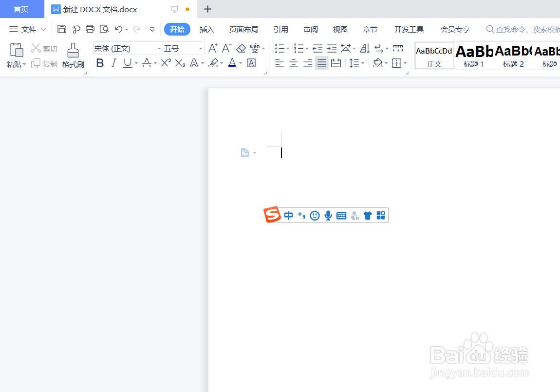
Task: Apply paragraph shading fill color
Action: point(377,63)
